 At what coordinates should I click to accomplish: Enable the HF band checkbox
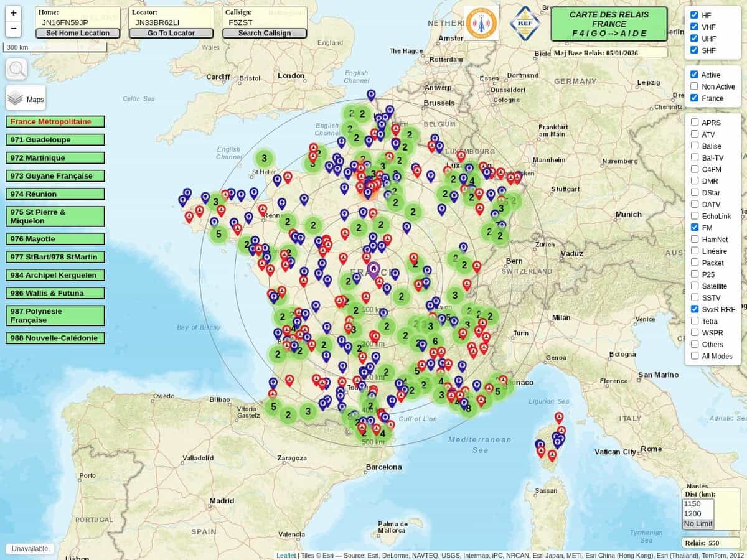click(x=694, y=14)
